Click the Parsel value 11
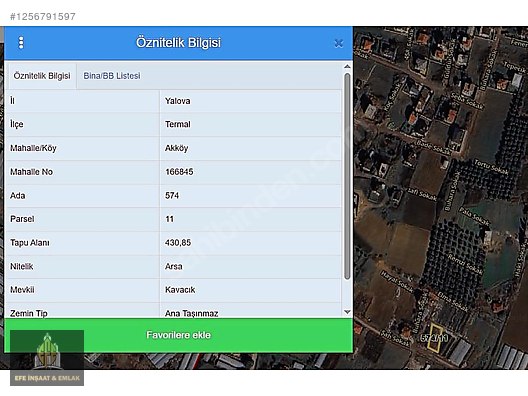 tap(169, 219)
